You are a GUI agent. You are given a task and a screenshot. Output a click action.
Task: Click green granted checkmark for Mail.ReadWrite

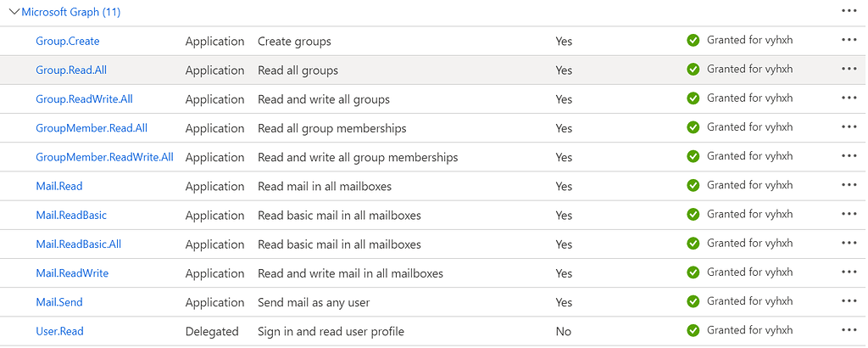(693, 272)
